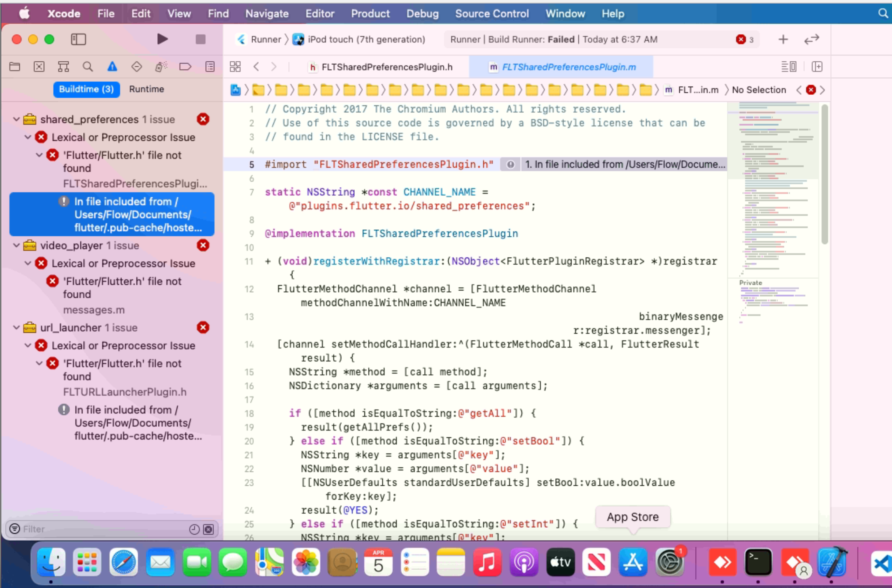The width and height of the screenshot is (892, 588).
Task: Open the Debug navigator spray icon
Action: click(161, 67)
